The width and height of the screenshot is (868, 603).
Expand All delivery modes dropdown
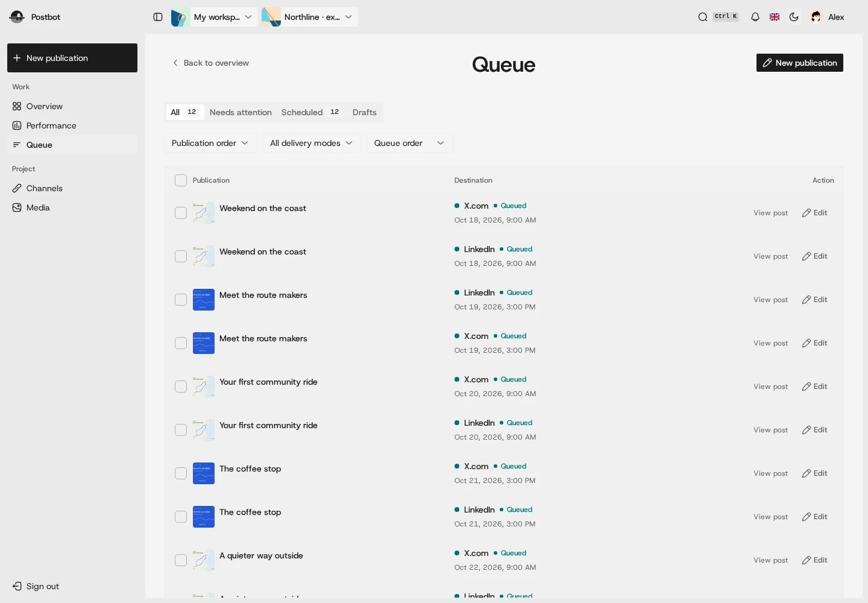312,143
